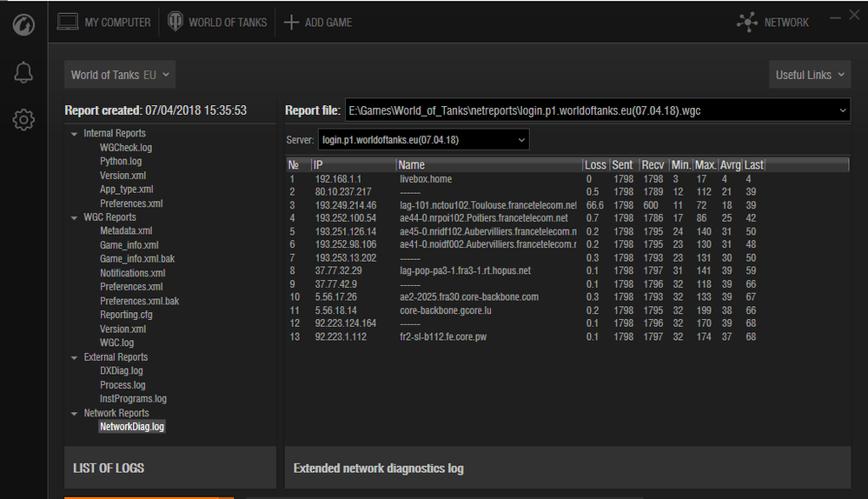Sort table by Loss column header

click(596, 164)
